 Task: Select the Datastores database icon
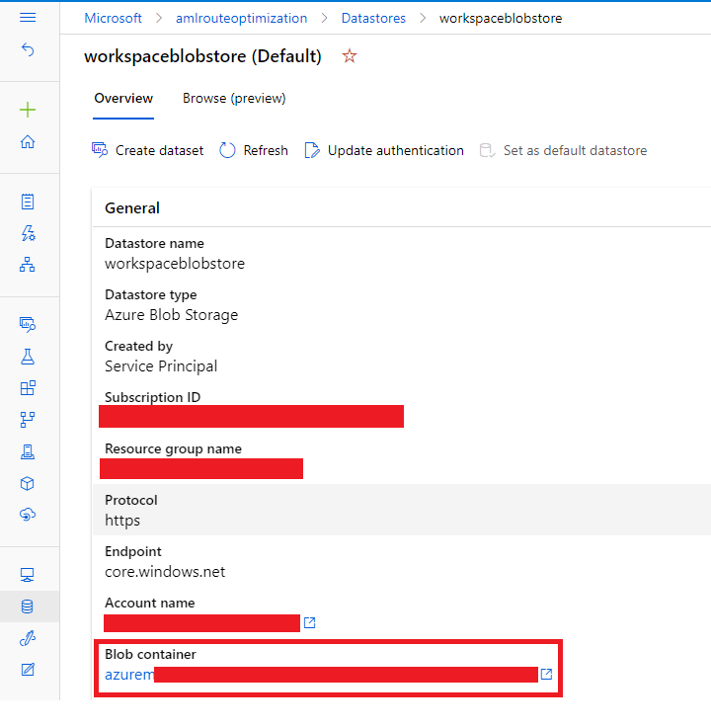28,607
